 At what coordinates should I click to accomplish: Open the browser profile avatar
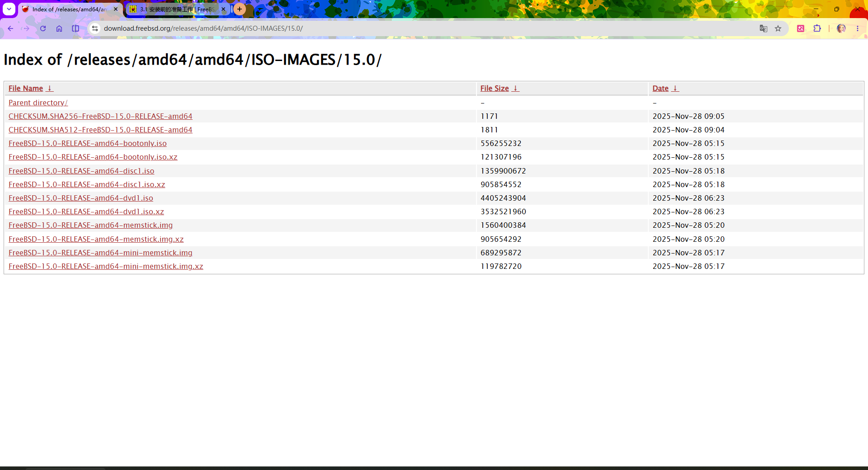coord(841,28)
